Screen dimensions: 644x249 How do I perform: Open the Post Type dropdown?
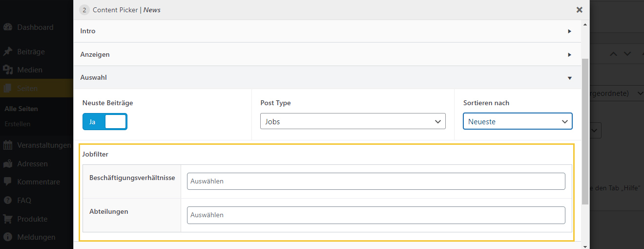[x=353, y=121]
